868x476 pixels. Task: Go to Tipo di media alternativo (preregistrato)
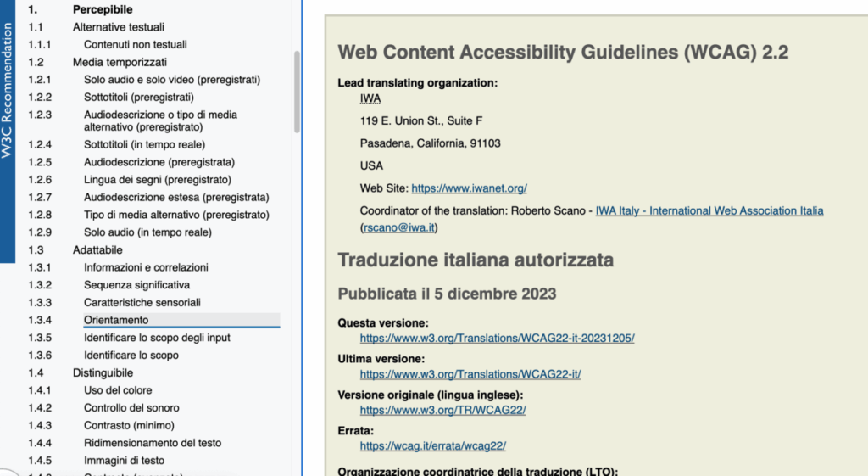[176, 215]
